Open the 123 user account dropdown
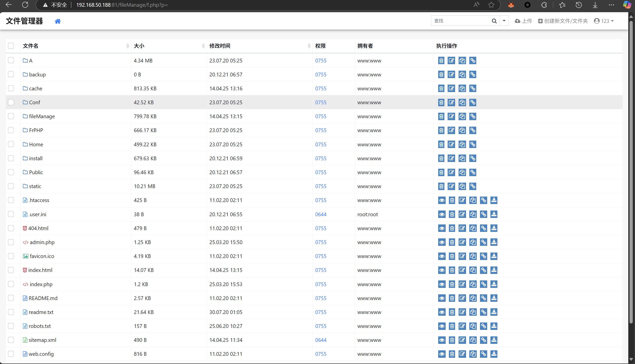The width and height of the screenshot is (635, 364). (604, 21)
